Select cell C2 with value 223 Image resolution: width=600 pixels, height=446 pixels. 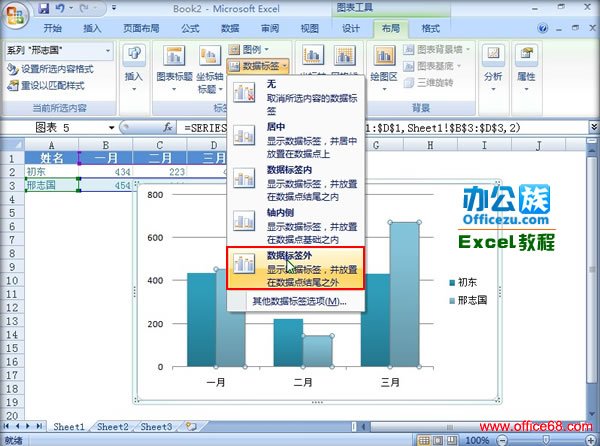160,172
